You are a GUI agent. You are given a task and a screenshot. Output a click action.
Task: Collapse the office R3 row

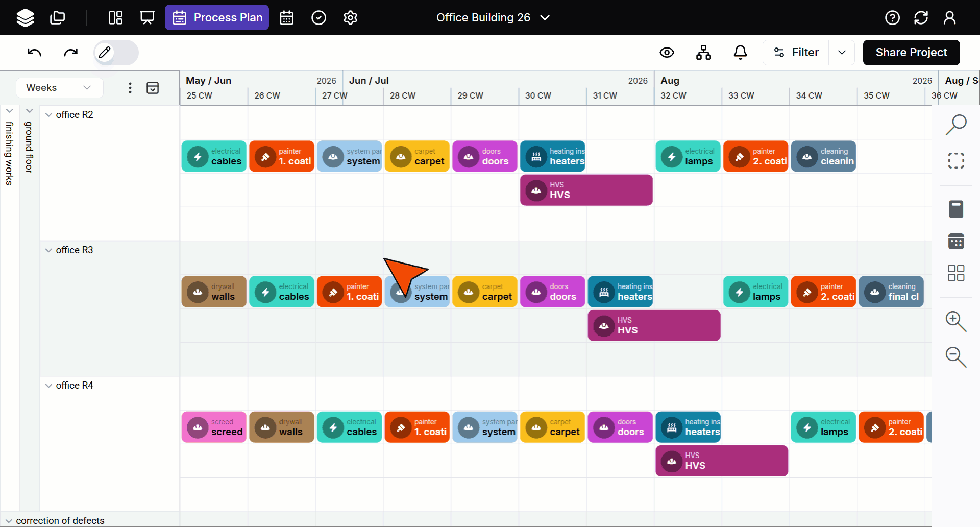point(48,250)
